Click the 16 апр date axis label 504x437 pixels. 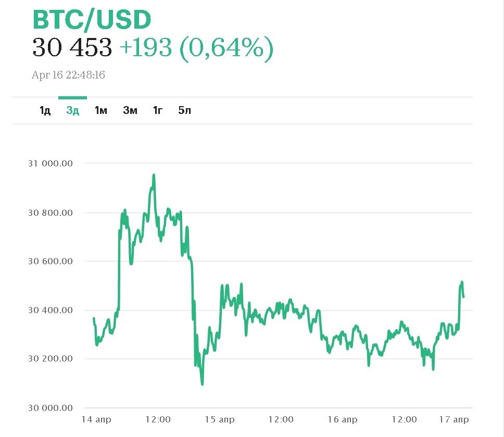click(x=343, y=419)
